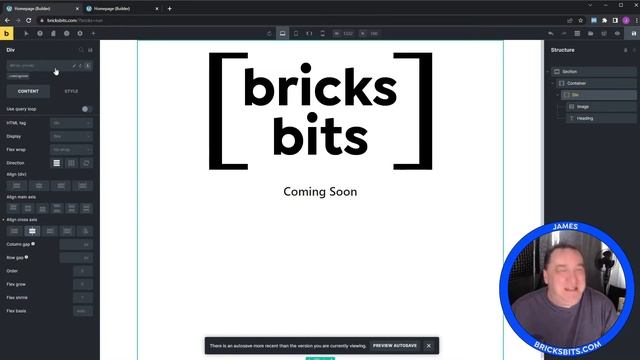This screenshot has width=640, height=360.
Task: Collapse the Section item in Structure
Action: 548,71
